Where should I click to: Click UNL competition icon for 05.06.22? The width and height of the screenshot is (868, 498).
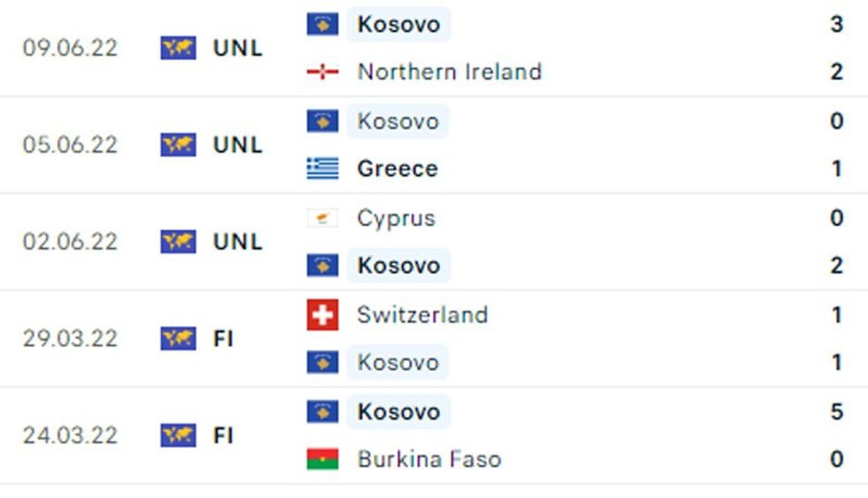[x=178, y=144]
